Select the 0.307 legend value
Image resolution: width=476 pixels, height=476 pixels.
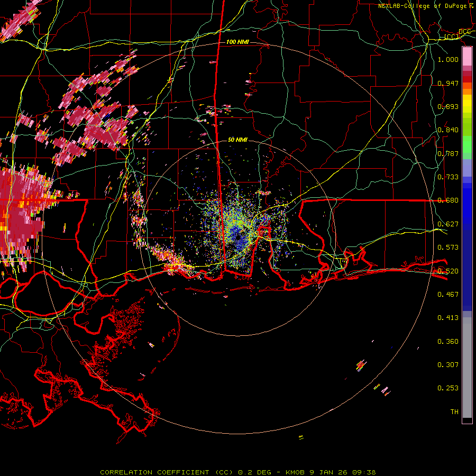click(x=448, y=364)
